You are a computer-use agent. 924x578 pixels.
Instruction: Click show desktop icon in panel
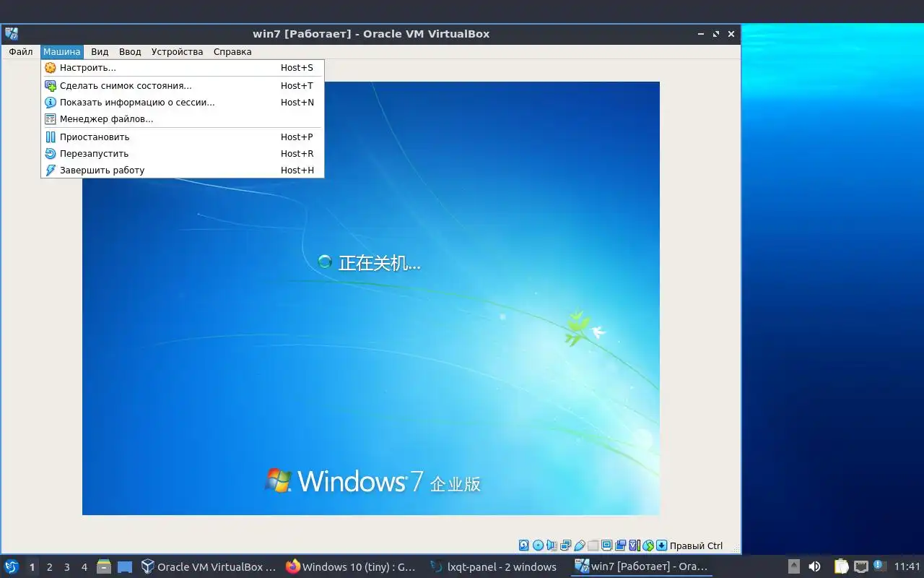point(125,567)
